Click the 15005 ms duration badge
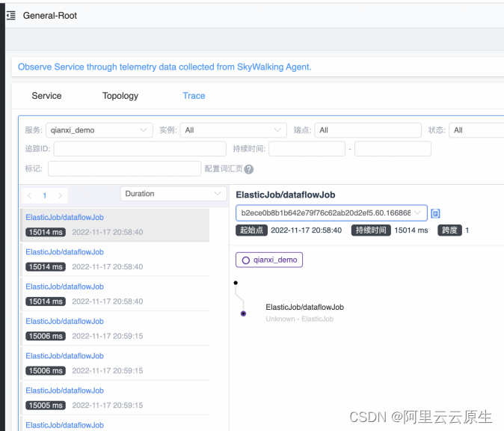Viewport: 504px width, 431px height. pos(46,406)
